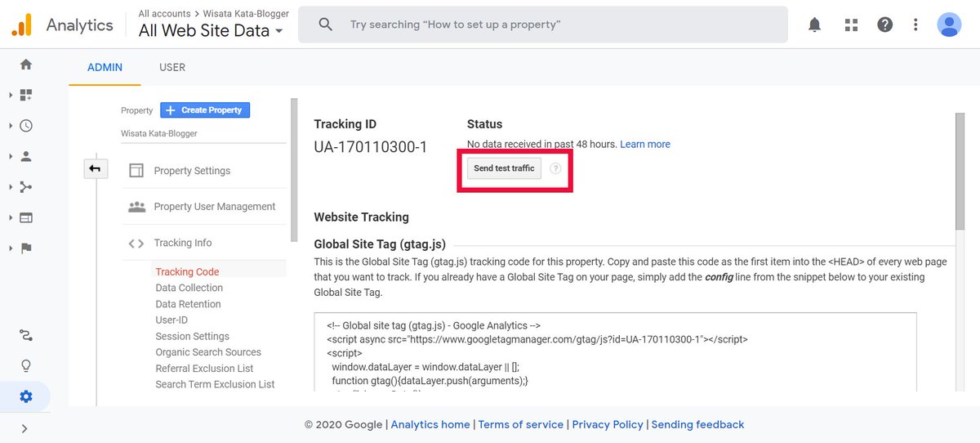
Task: Click the Google Analytics logo
Action: tap(21, 25)
